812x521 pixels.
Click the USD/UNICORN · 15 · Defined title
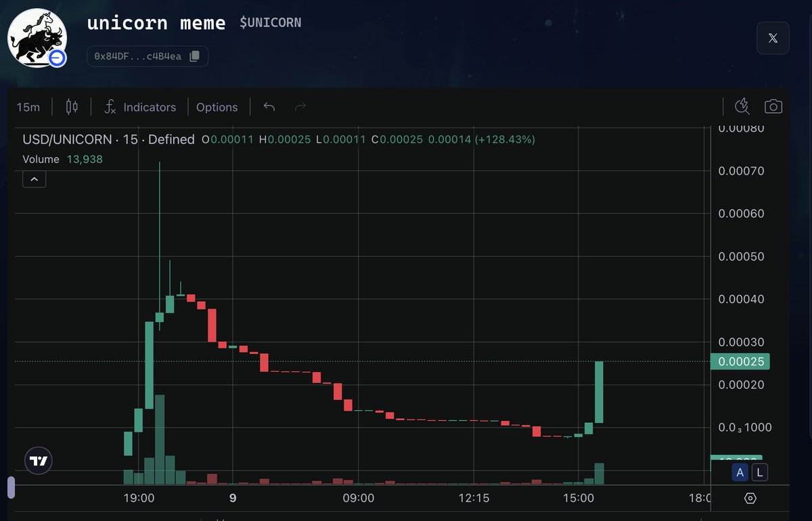tap(108, 139)
